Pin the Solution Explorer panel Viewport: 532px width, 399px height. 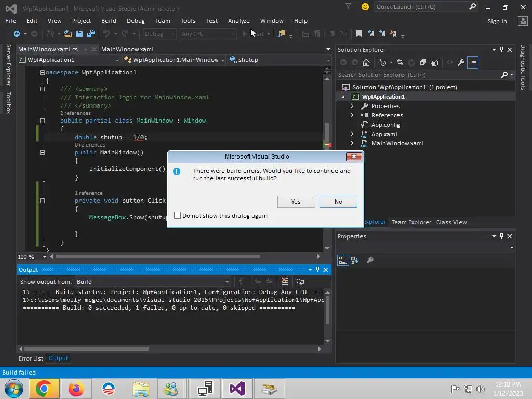[501, 49]
